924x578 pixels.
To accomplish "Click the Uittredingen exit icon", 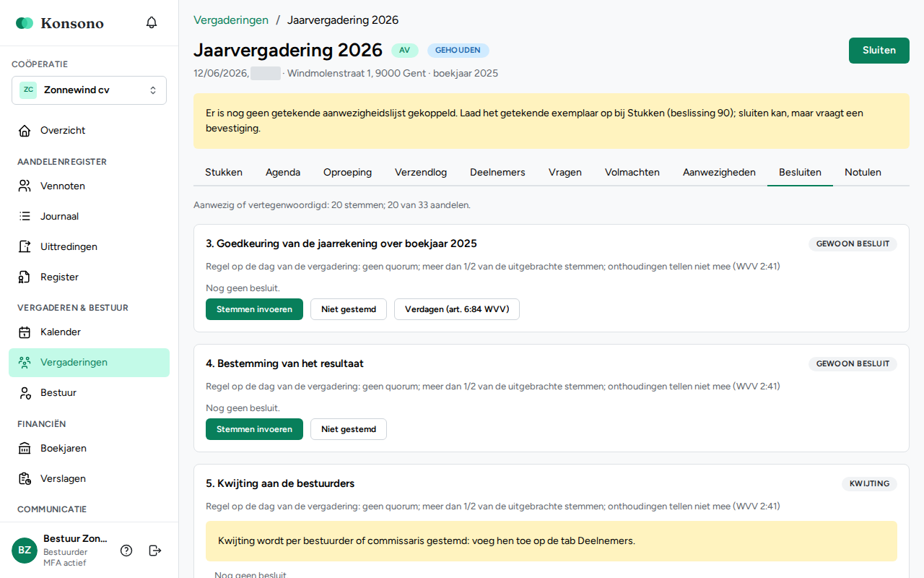I will 25,247.
